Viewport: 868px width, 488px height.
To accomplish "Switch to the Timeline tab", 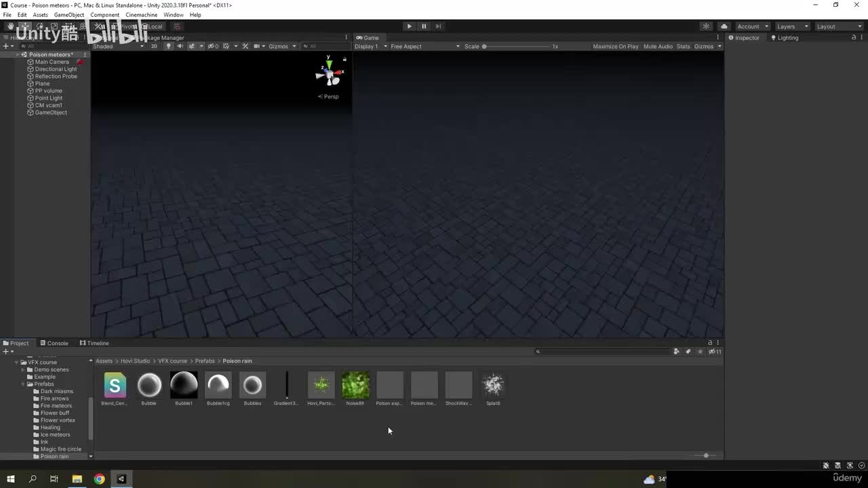I will click(94, 343).
